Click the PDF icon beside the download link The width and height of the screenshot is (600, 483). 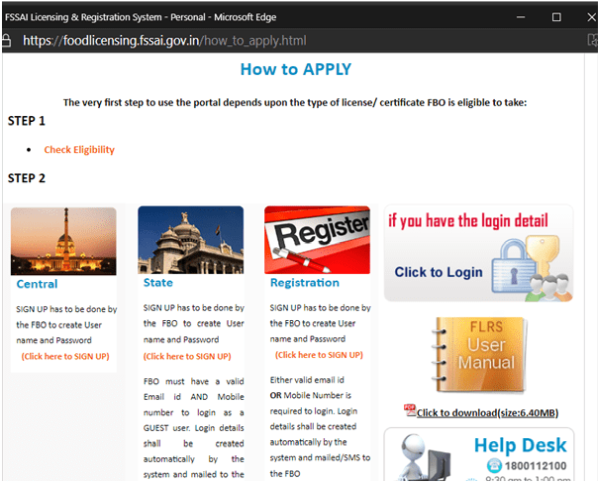pyautogui.click(x=410, y=410)
